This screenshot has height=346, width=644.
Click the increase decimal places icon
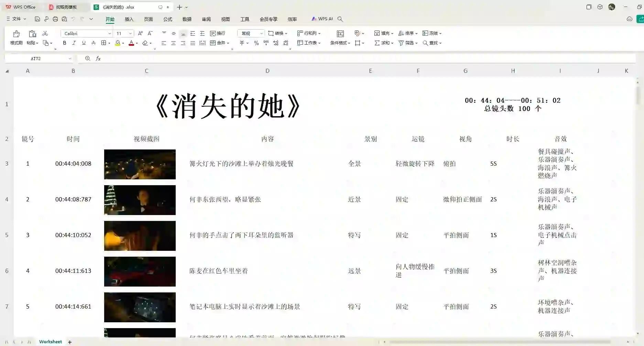click(x=276, y=43)
